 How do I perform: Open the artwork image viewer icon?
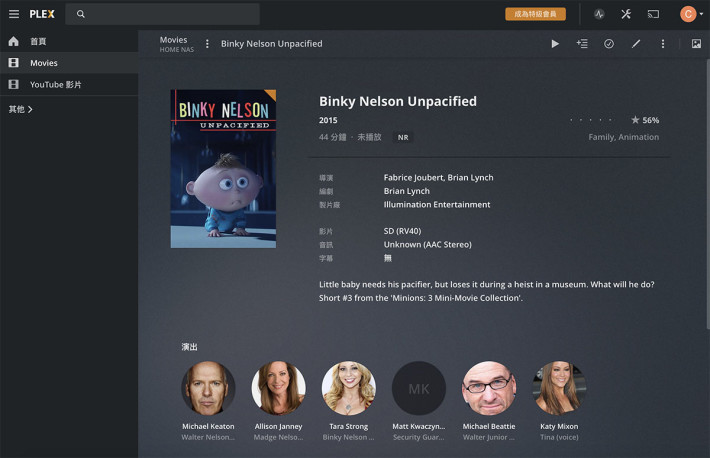(x=696, y=43)
